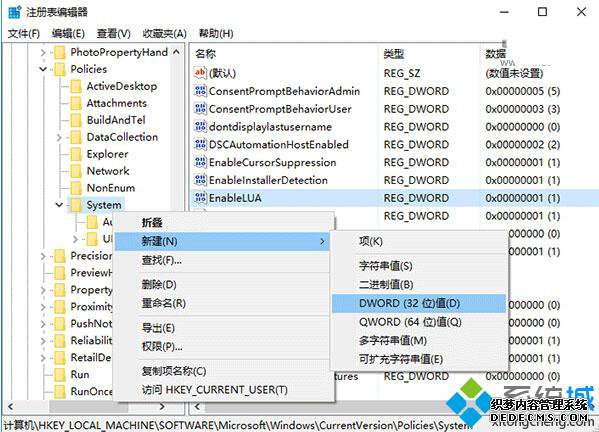Click 访问 HKEY_CURRENT_USER(T) menu entry
The width and height of the screenshot is (599, 432).
click(222, 390)
